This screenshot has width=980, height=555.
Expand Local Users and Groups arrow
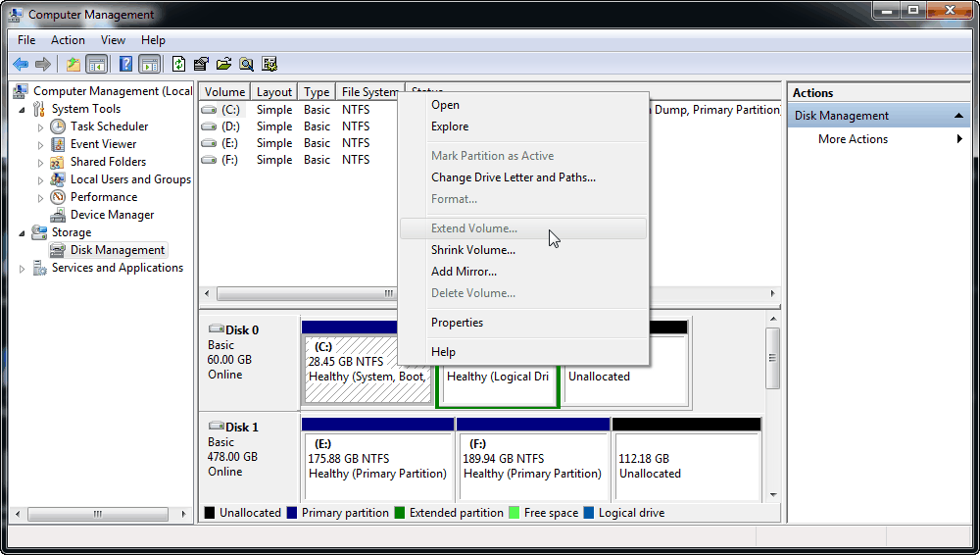[x=40, y=179]
